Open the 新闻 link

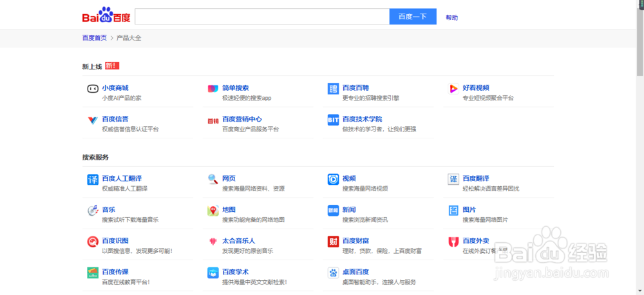(x=349, y=209)
